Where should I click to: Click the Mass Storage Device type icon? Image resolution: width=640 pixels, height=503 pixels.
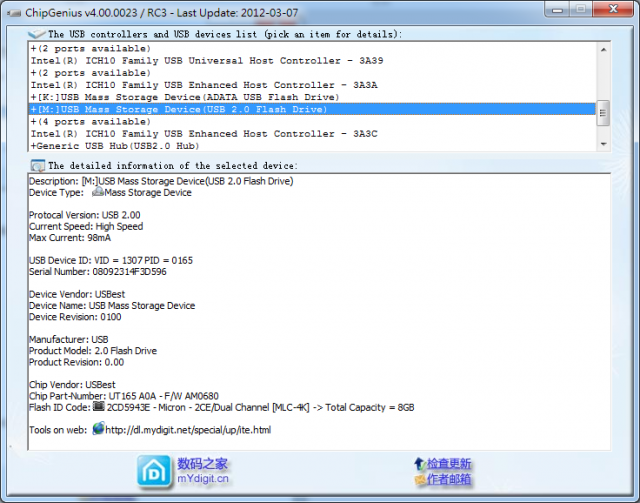(98, 192)
